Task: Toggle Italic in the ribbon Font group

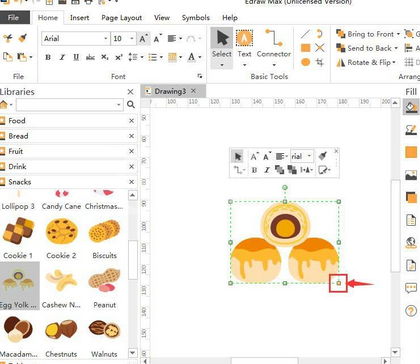Action: click(x=62, y=57)
